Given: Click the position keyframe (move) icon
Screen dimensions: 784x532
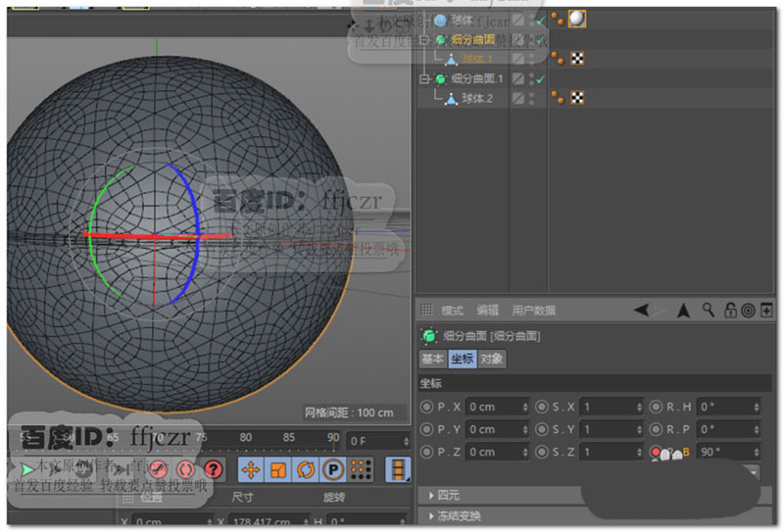Looking at the screenshot, I should point(250,469).
